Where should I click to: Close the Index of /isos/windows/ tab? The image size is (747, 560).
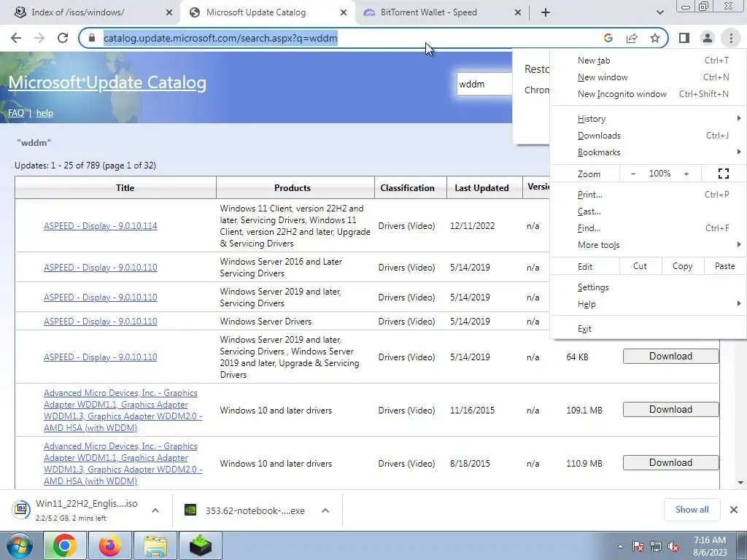pyautogui.click(x=169, y=13)
